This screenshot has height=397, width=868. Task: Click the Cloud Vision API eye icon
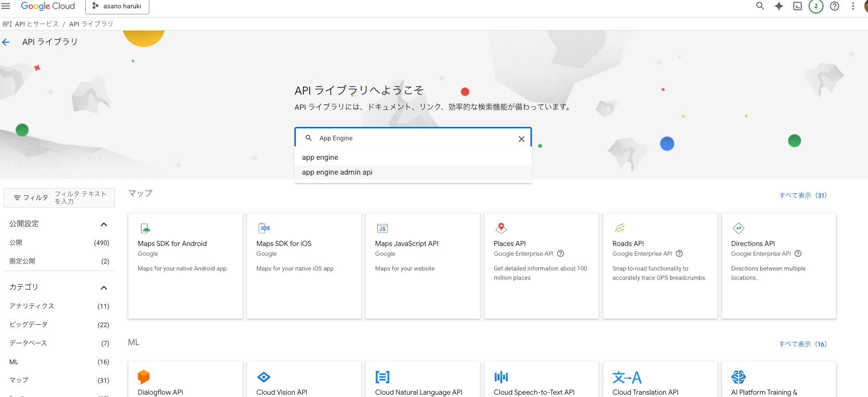pos(264,377)
